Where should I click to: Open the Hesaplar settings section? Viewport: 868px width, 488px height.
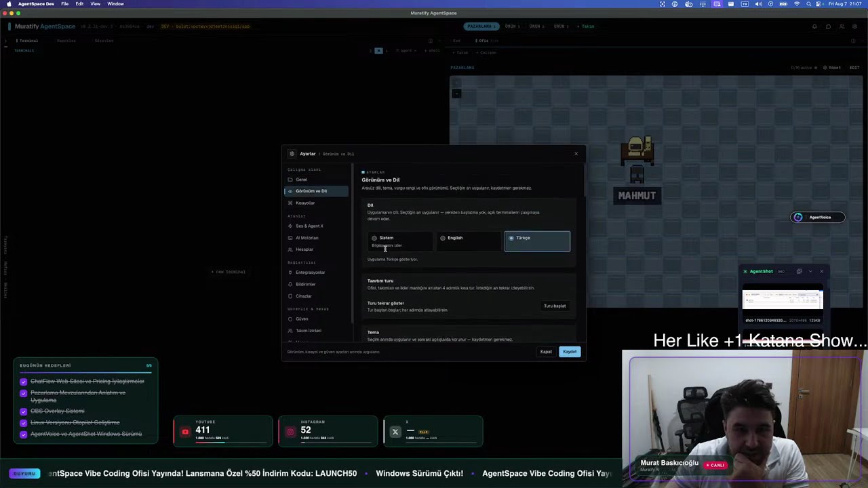pos(316,249)
